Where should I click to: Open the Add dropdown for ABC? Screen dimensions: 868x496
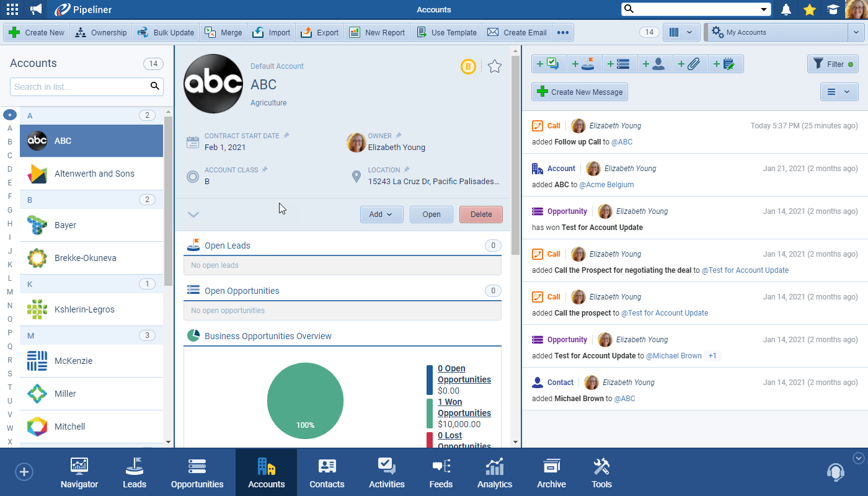tap(381, 215)
